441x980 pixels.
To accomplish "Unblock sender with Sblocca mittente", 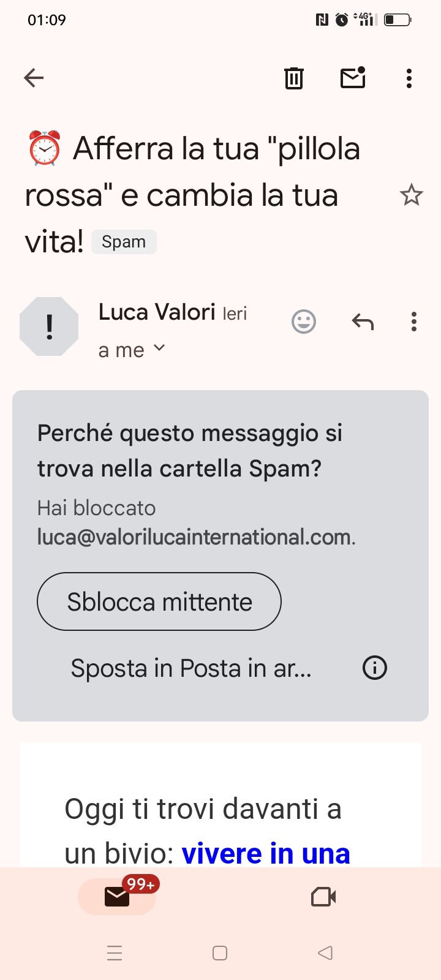I will [x=159, y=601].
